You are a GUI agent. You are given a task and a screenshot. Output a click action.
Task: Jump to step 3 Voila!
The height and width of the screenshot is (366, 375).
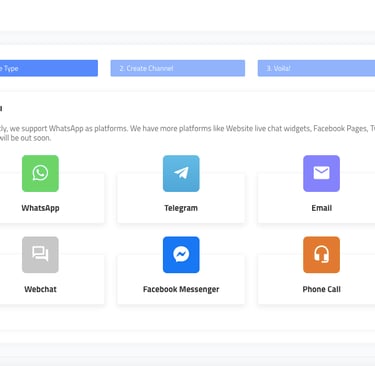click(x=316, y=68)
